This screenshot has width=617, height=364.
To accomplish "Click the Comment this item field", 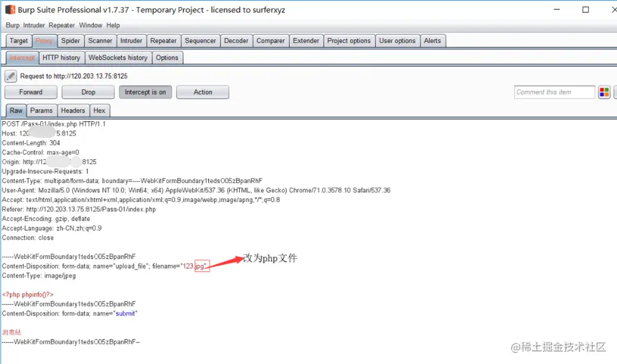I will coord(554,92).
